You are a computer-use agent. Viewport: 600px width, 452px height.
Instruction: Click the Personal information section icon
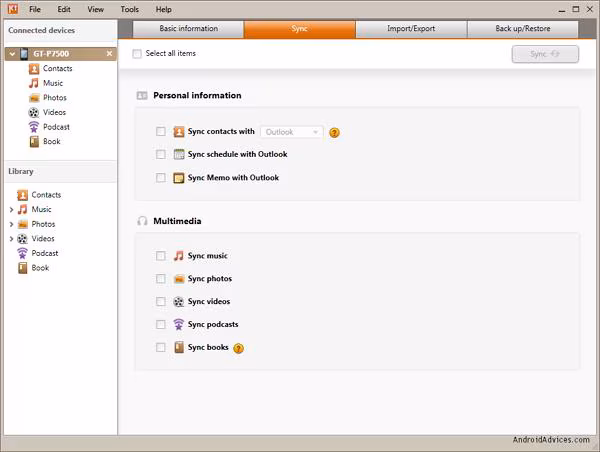[142, 95]
